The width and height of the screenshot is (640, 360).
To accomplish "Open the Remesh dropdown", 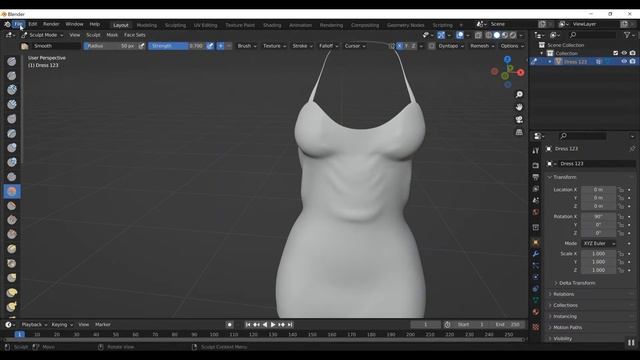I will [482, 46].
